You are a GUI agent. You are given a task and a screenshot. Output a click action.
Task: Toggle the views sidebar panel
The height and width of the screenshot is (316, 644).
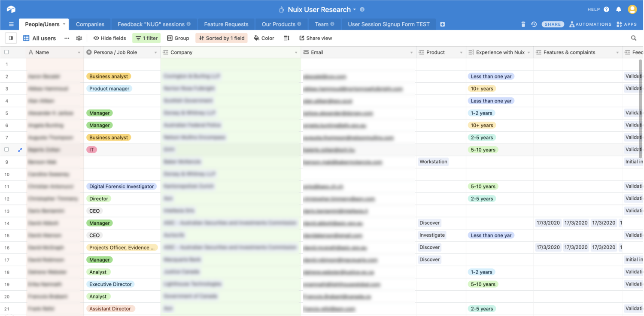11,38
